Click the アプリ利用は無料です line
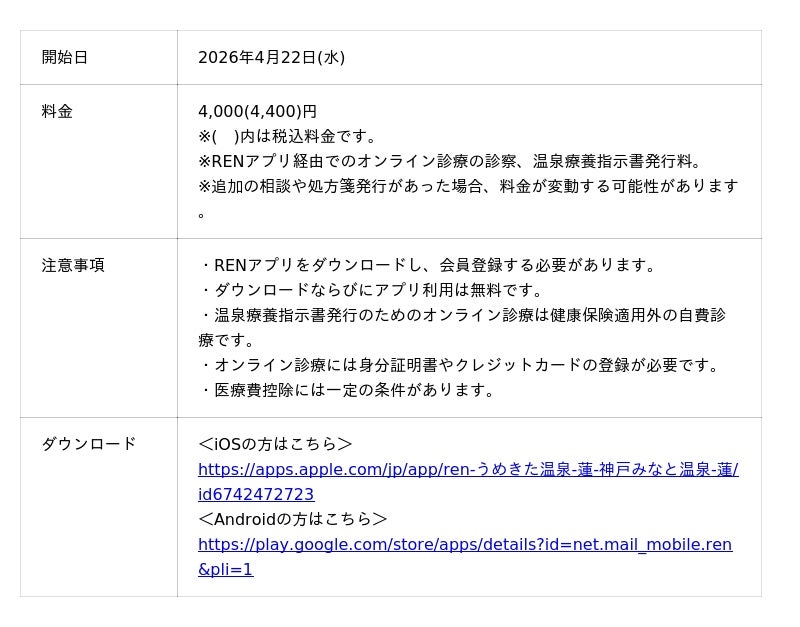The height and width of the screenshot is (627, 800). click(372, 290)
